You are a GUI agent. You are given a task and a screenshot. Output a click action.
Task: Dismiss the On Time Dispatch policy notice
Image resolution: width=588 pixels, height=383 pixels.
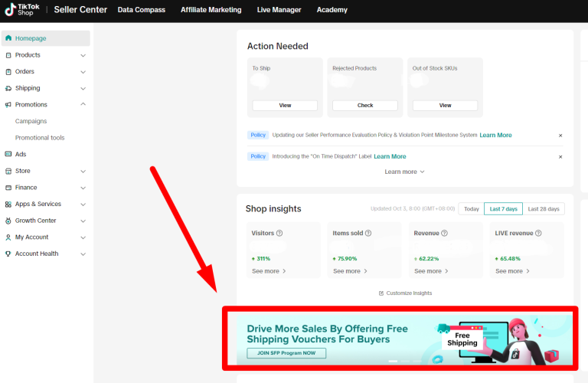click(x=560, y=157)
